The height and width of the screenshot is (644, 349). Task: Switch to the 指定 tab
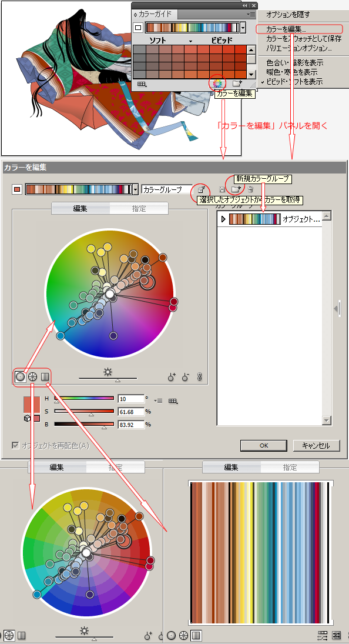tap(139, 209)
